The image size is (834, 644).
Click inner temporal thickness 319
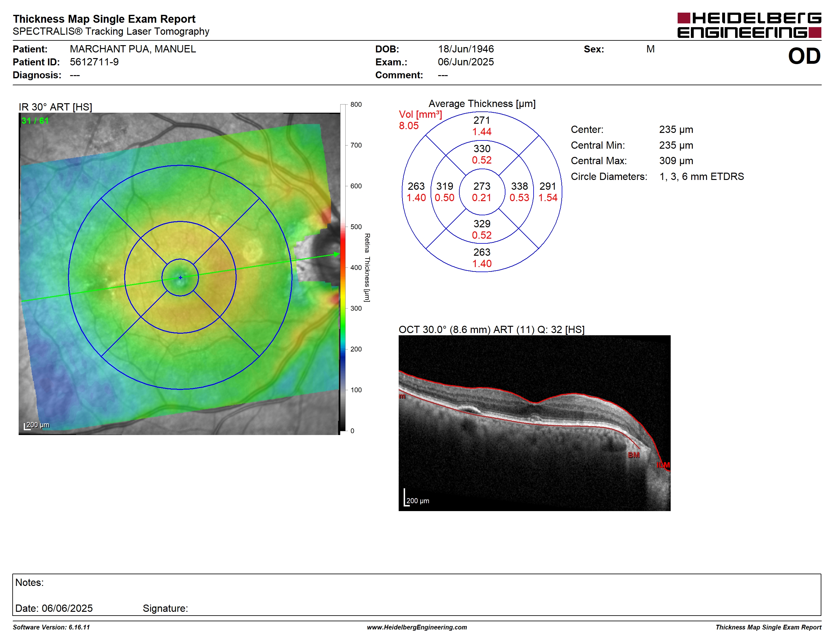click(x=444, y=186)
